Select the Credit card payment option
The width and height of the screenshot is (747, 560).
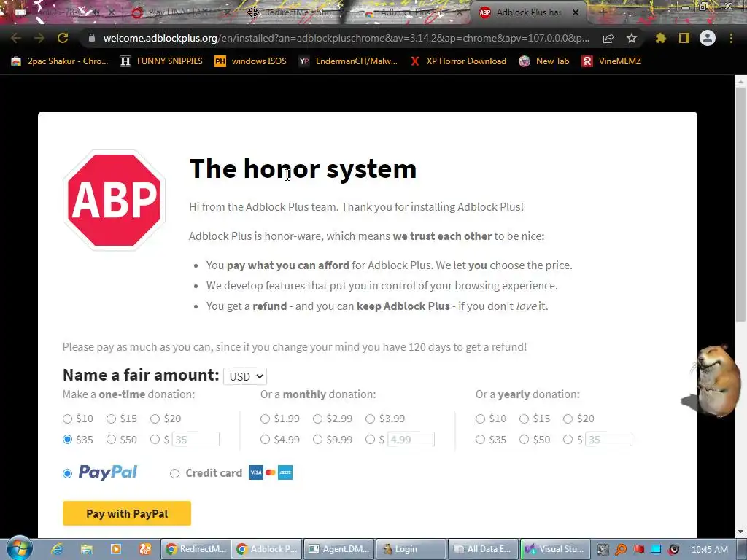point(174,473)
